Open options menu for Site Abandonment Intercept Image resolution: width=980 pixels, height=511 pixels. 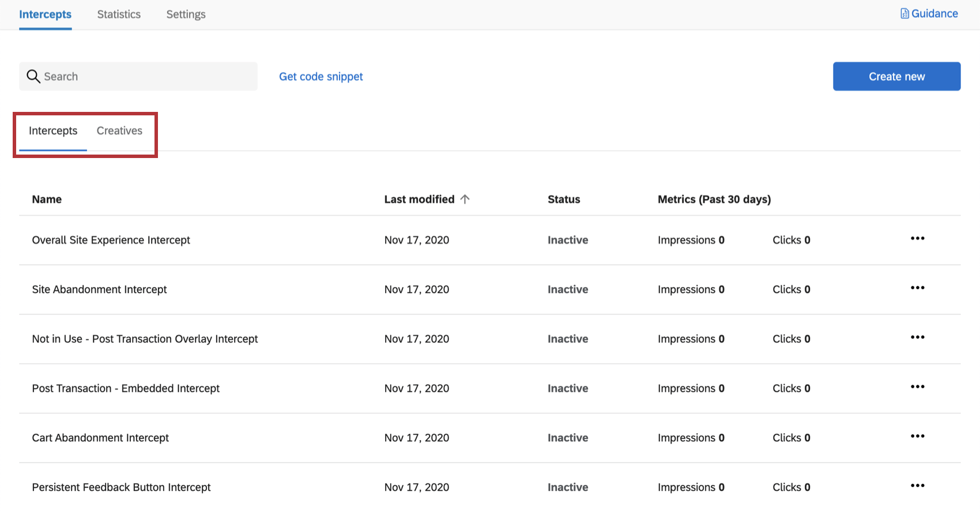pos(917,288)
